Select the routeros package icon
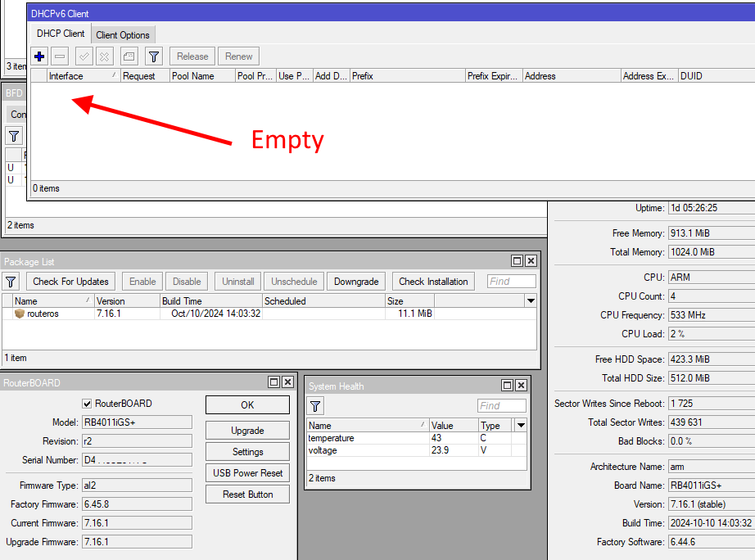Image resolution: width=755 pixels, height=560 pixels. click(20, 314)
